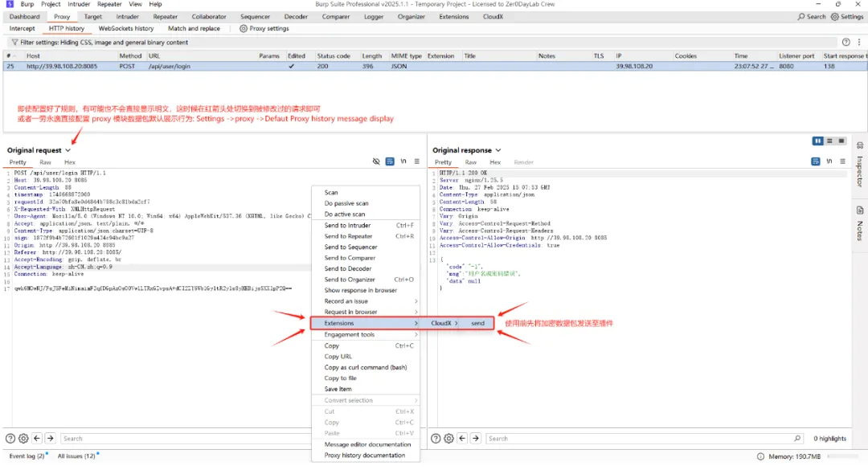Screen dimensions: 868x470
Task: Choose Send to Repeater
Action: click(365, 236)
